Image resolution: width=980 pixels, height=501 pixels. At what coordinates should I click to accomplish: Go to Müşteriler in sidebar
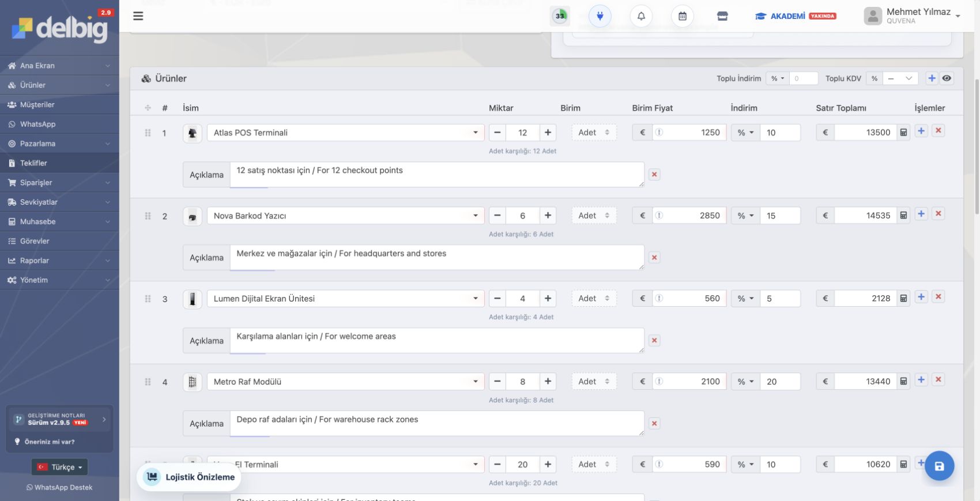(x=59, y=105)
